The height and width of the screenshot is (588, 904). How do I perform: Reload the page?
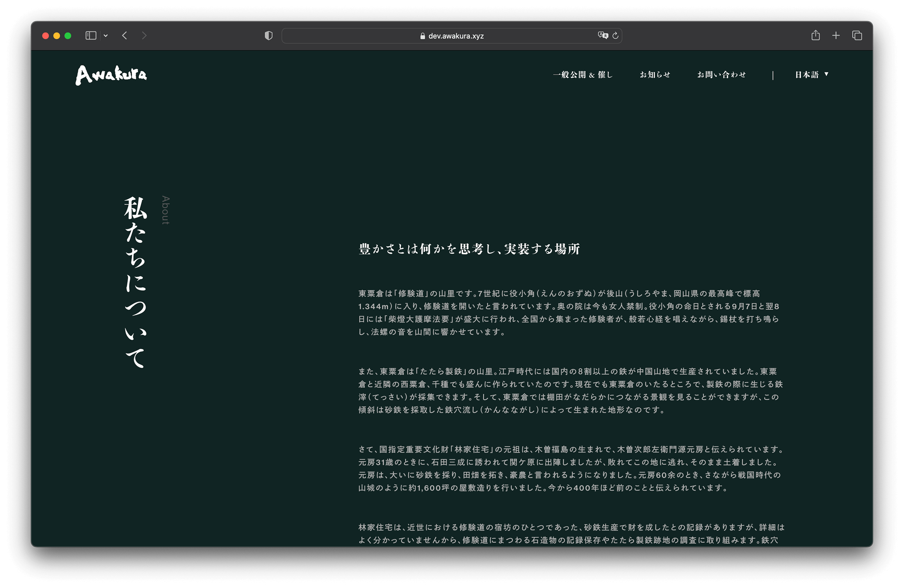[x=615, y=36]
